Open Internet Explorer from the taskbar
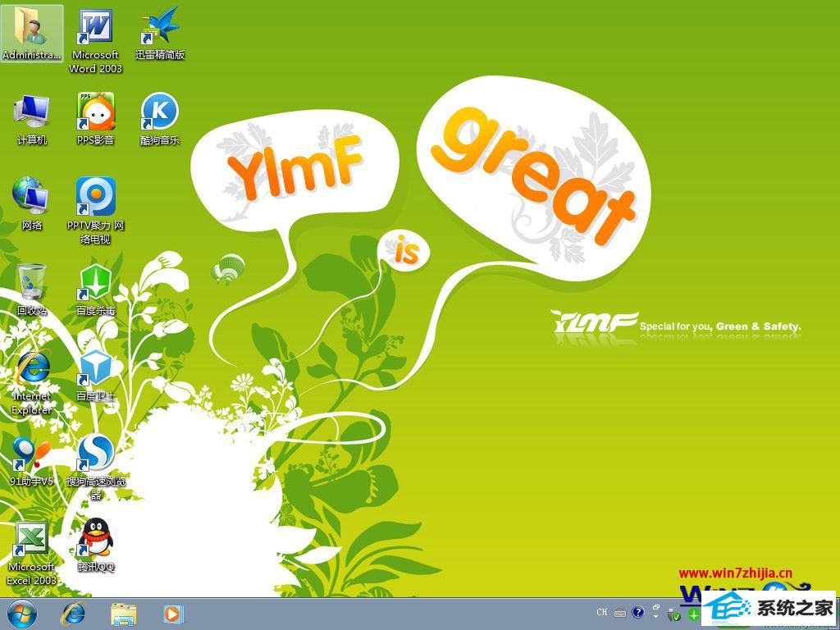The image size is (840, 630). [73, 614]
